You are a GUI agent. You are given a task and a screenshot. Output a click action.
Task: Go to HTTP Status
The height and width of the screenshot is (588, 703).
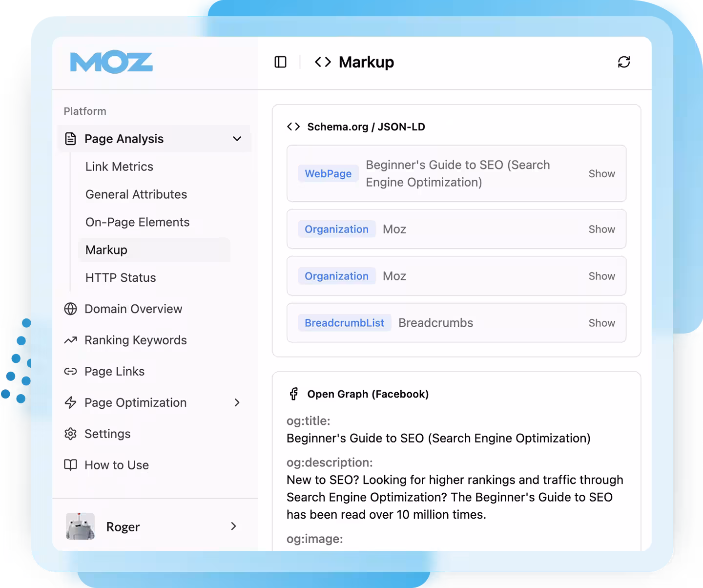121,278
